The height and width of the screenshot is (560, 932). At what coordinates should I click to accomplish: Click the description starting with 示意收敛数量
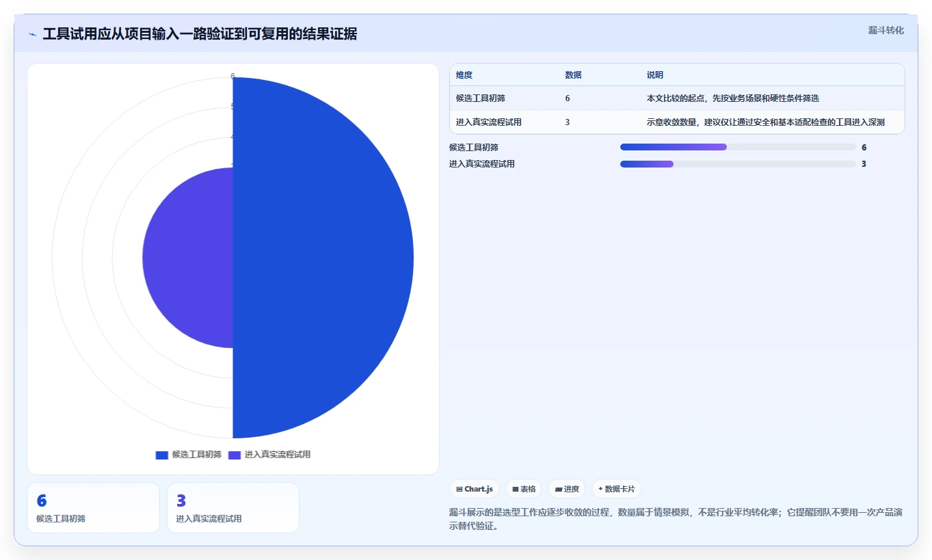[x=766, y=122]
